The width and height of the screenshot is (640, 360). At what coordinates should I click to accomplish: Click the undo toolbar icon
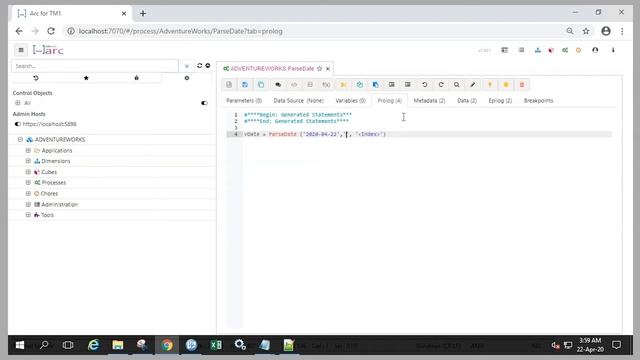(x=424, y=84)
